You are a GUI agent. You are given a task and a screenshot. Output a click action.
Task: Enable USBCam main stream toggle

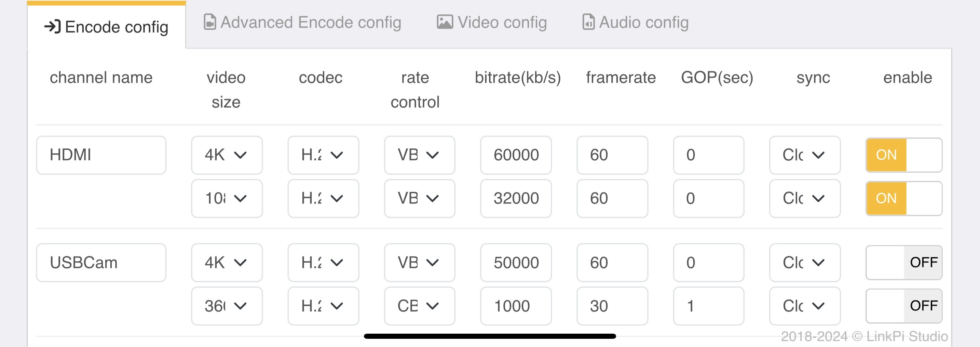click(904, 263)
